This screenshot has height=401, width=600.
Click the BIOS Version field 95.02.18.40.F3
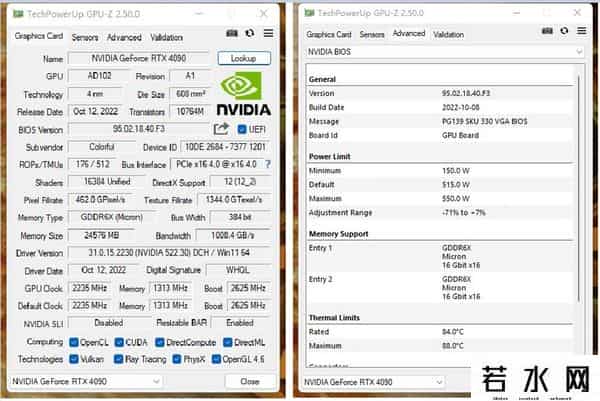coord(139,129)
